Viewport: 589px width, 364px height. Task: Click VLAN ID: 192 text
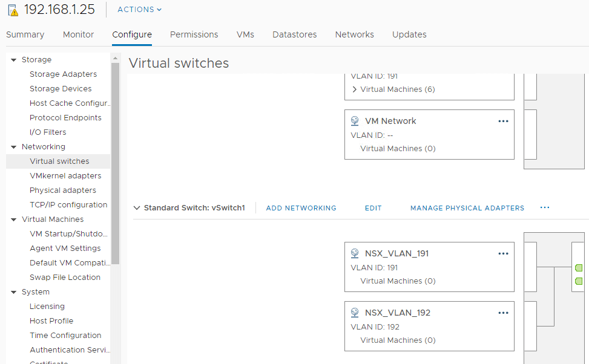[x=375, y=327]
